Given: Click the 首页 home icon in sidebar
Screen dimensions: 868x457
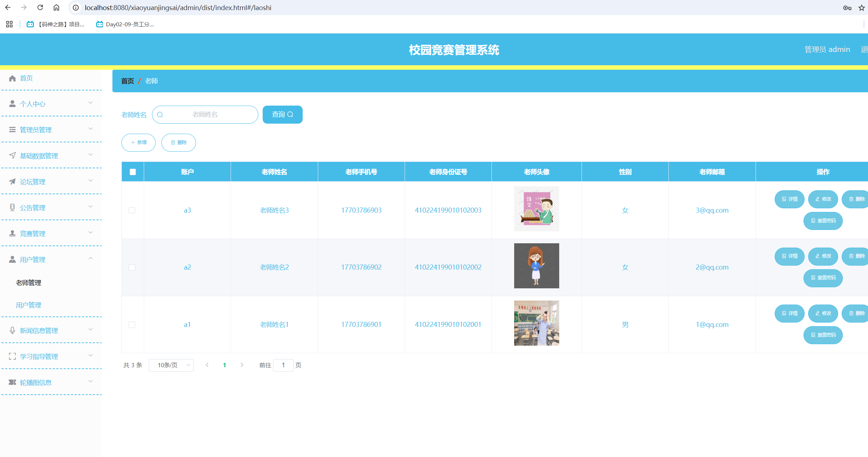Looking at the screenshot, I should pos(12,78).
